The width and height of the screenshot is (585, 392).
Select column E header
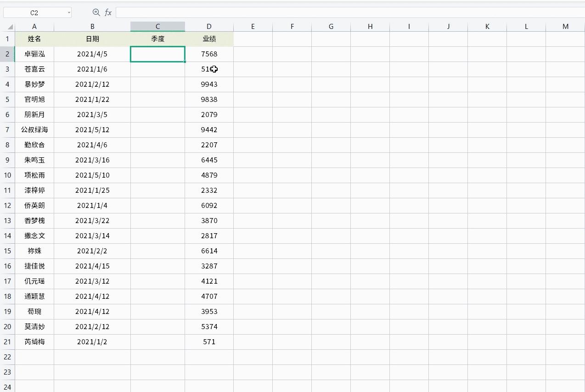(253, 27)
